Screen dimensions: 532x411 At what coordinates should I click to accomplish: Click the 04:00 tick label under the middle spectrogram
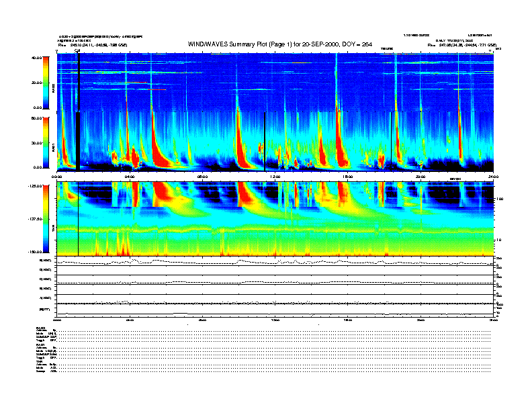130,177
